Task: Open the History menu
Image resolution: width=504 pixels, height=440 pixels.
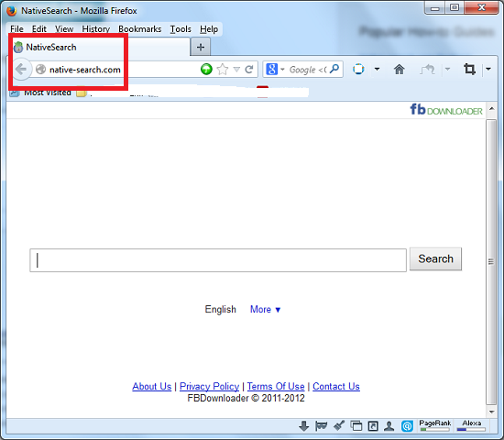Action: coord(96,29)
